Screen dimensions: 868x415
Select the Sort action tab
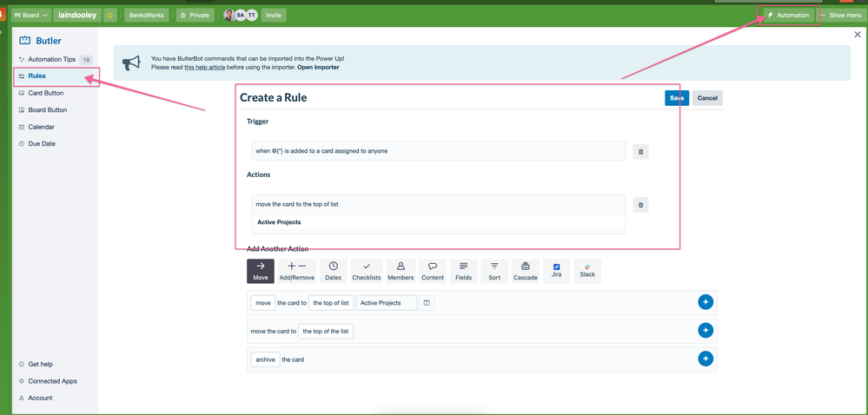pyautogui.click(x=494, y=271)
